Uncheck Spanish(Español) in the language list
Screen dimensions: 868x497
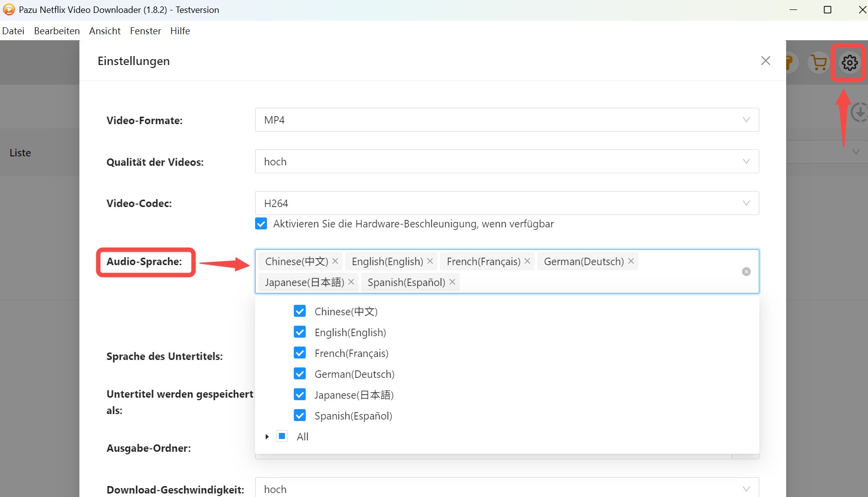click(x=300, y=416)
